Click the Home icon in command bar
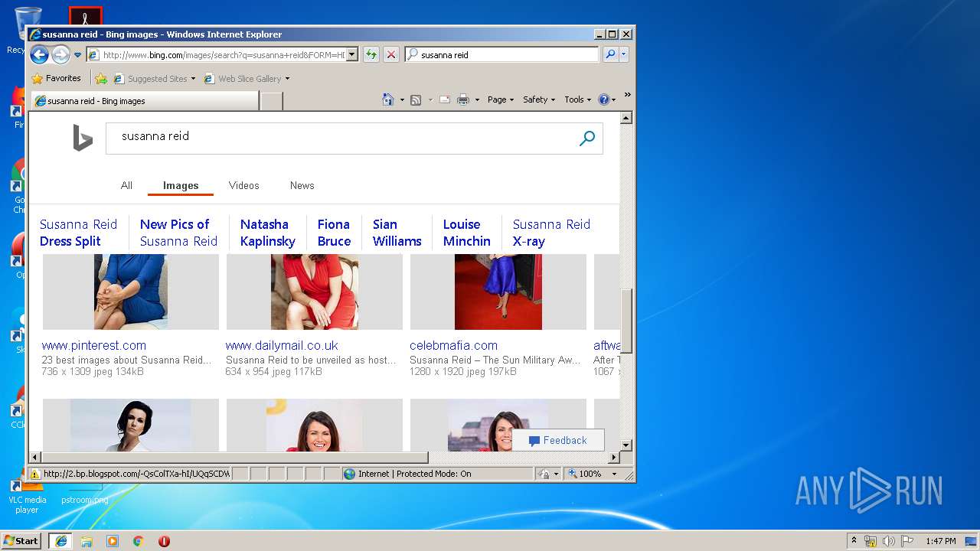 pos(388,99)
